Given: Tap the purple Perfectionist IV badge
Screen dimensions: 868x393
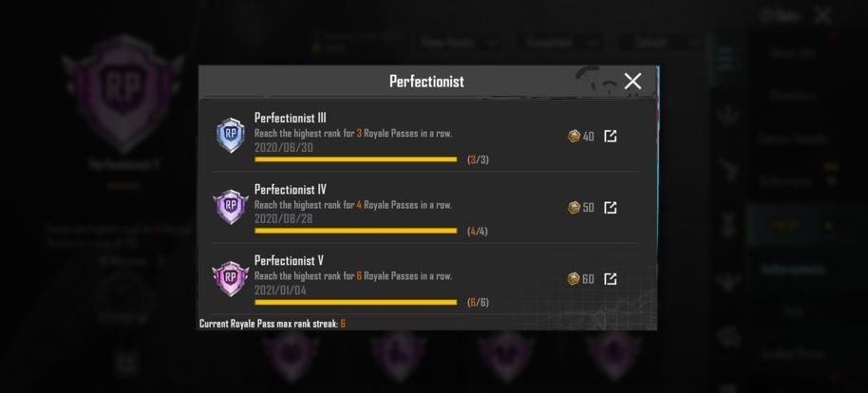Looking at the screenshot, I should tap(230, 207).
